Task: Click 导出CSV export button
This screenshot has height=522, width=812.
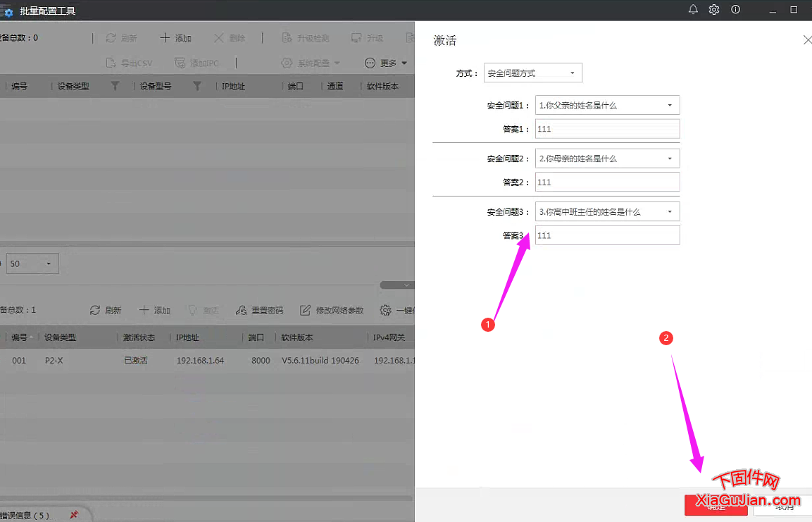Action: [129, 63]
